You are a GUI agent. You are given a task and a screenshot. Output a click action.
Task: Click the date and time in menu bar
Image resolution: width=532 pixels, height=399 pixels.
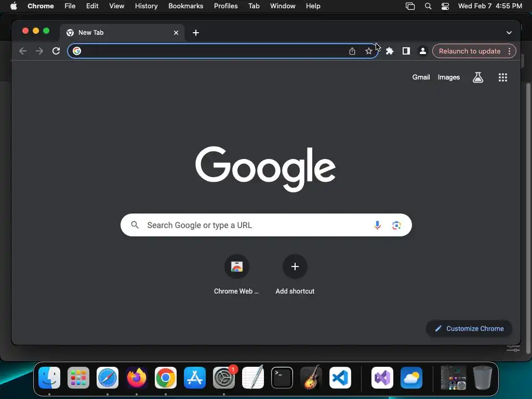(490, 6)
